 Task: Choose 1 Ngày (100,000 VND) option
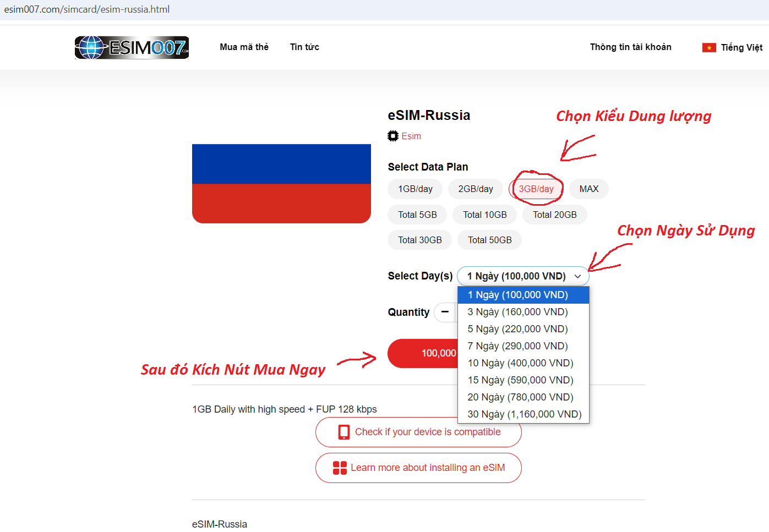pos(523,295)
